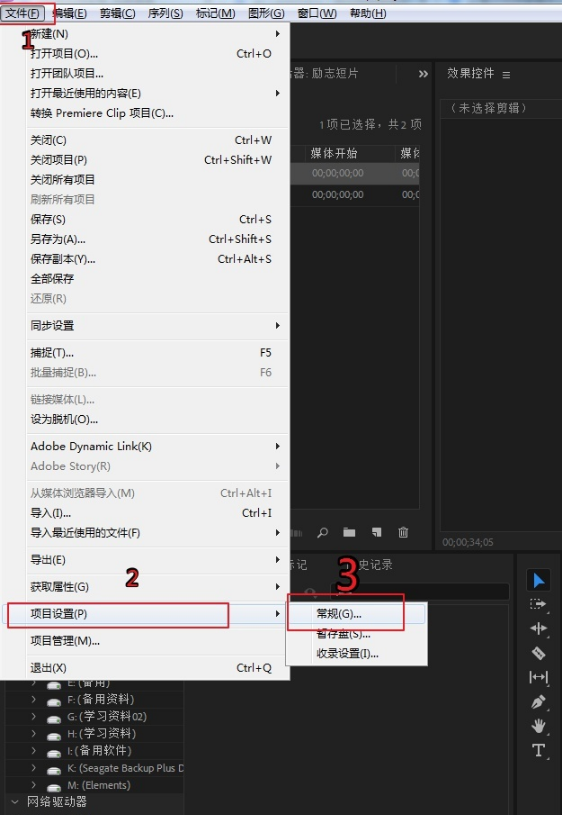Expand the I: (备用软件) drive
Image resolution: width=565 pixels, height=815 pixels.
(x=34, y=751)
